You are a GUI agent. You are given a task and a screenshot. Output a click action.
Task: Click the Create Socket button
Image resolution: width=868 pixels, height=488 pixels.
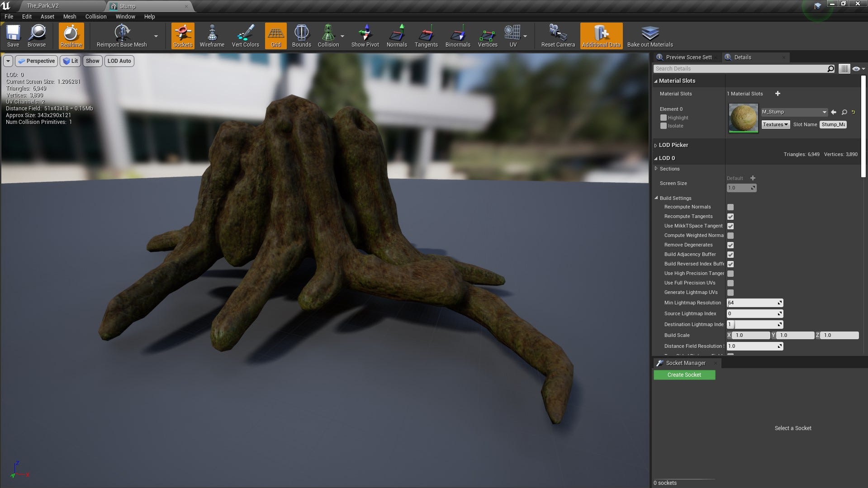coord(684,375)
